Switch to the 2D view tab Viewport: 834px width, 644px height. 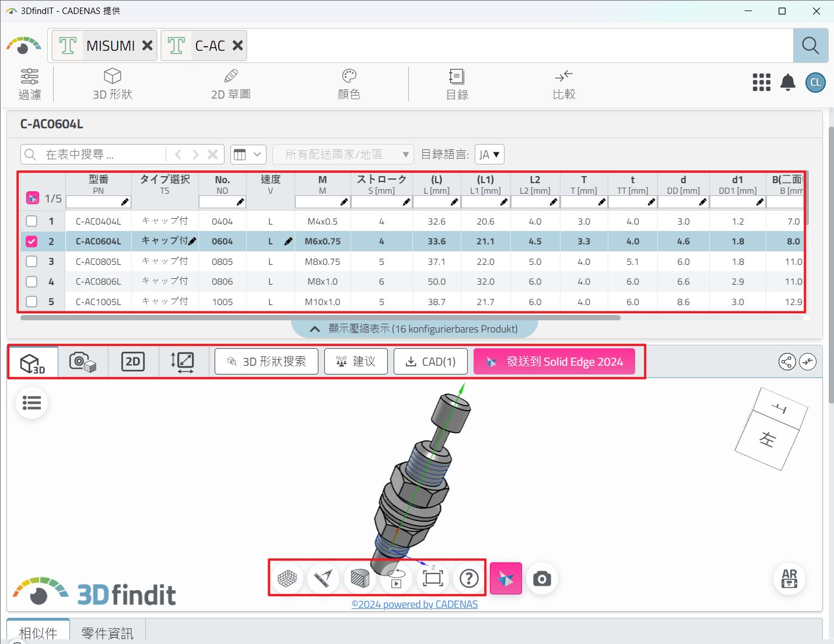[x=133, y=362]
